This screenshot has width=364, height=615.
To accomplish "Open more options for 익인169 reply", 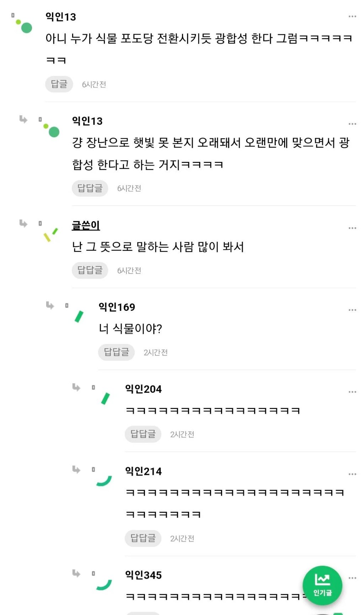I will 352,310.
